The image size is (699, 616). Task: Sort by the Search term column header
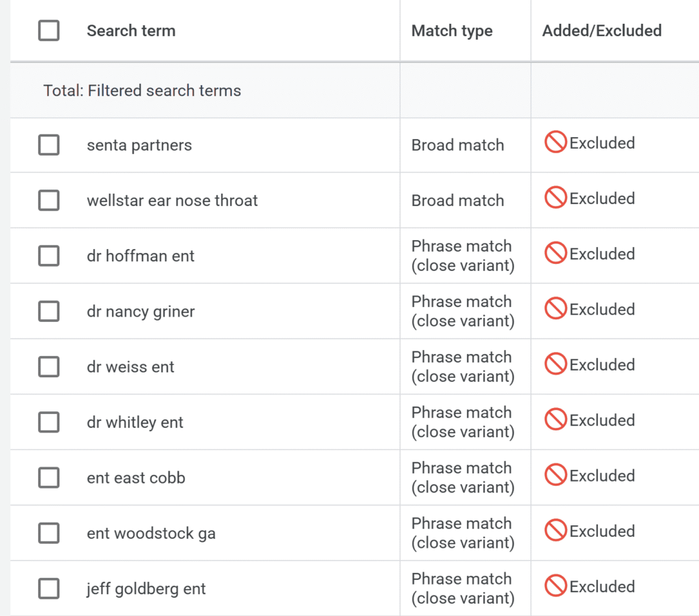click(x=131, y=31)
